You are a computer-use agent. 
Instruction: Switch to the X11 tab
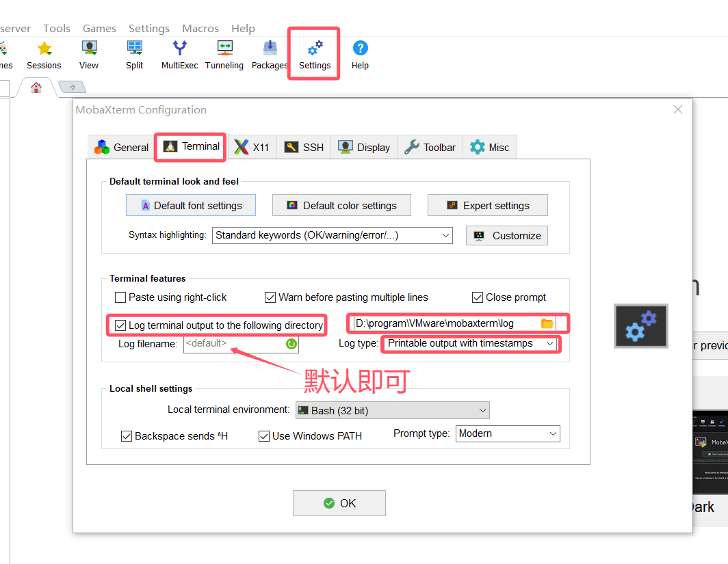[252, 148]
